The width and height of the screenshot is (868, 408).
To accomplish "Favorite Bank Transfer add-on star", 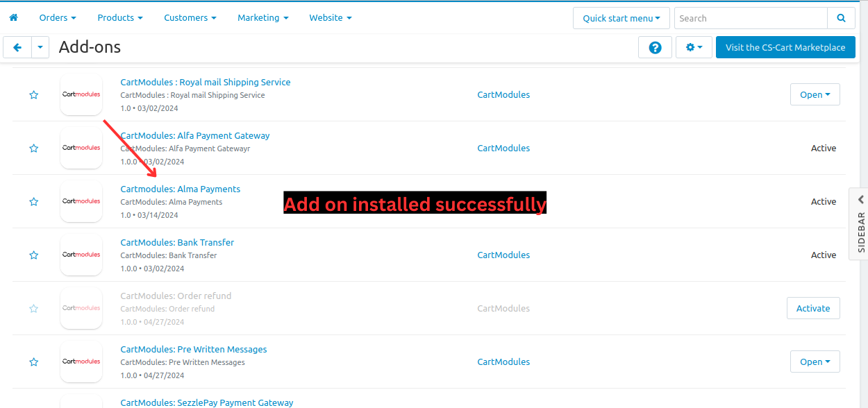I will click(x=33, y=255).
